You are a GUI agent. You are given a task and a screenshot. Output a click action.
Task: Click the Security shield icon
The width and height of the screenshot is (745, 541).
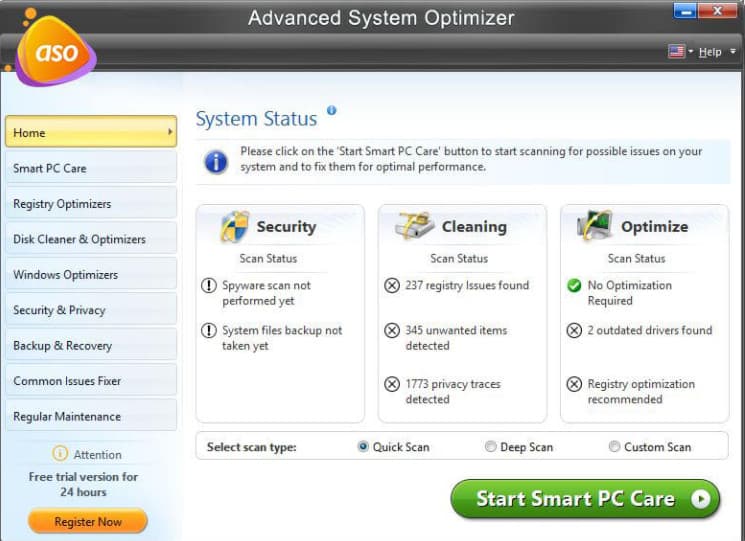point(234,226)
